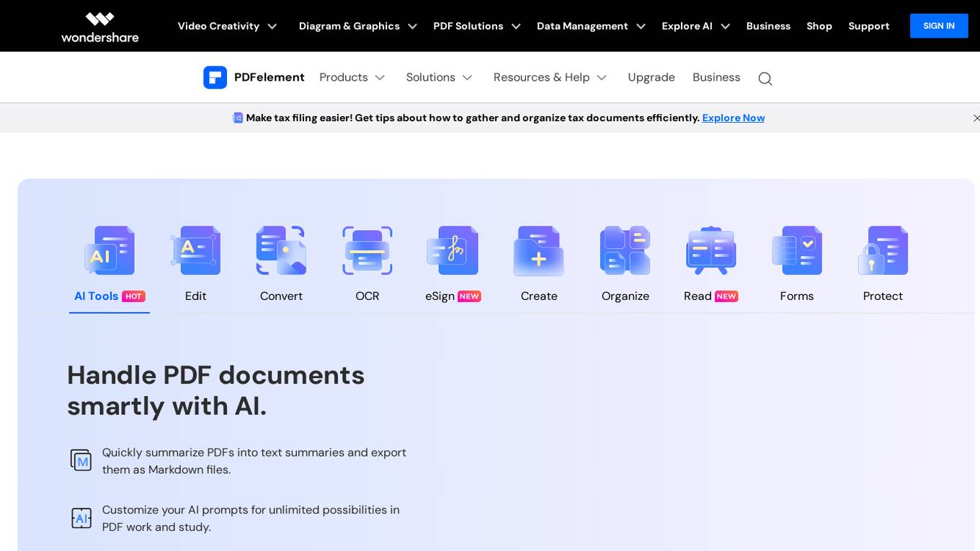Switch to the Create tab label
The image size is (980, 551).
pyautogui.click(x=539, y=296)
